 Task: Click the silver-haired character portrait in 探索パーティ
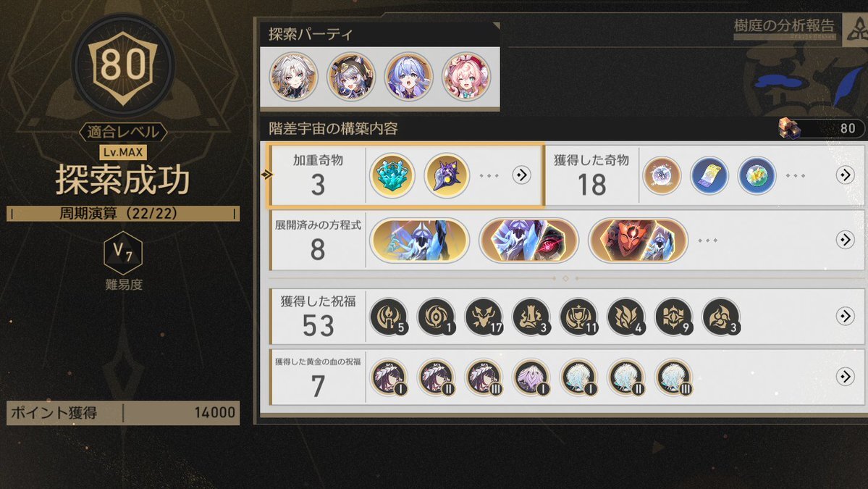click(x=293, y=76)
